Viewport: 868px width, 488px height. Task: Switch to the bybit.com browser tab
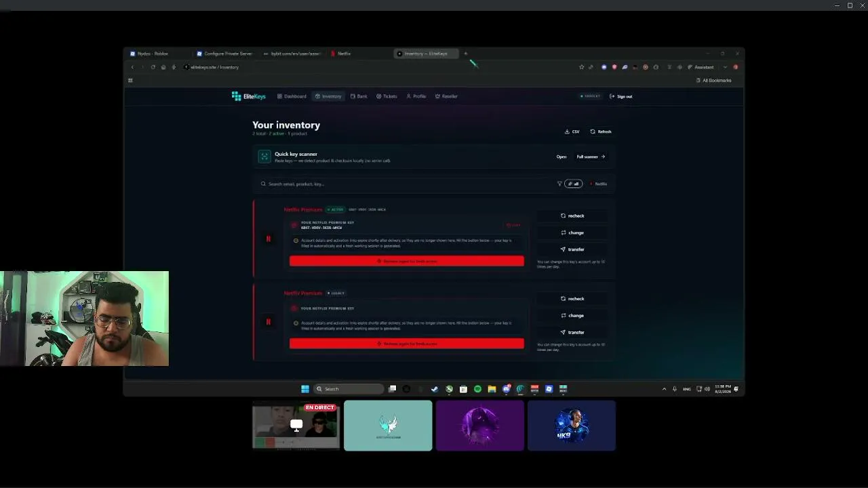[292, 54]
